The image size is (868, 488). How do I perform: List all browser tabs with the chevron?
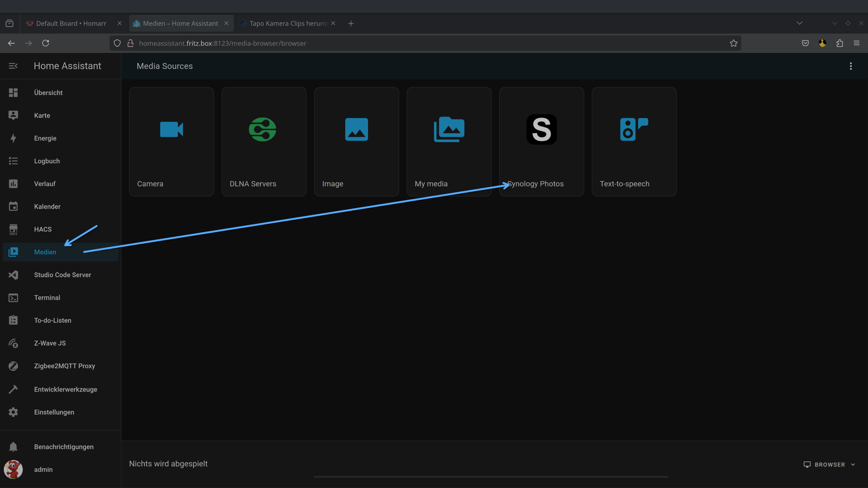[x=799, y=23]
